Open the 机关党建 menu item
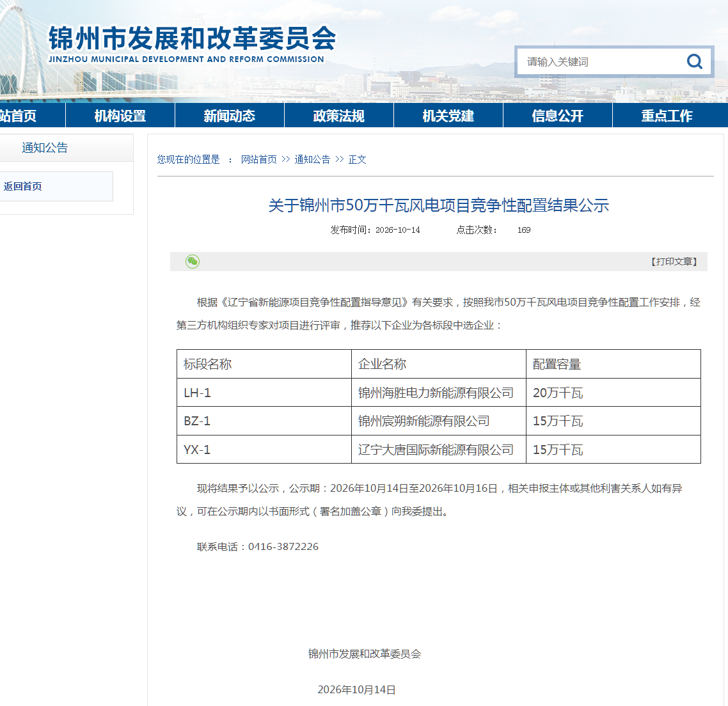The width and height of the screenshot is (728, 706). (x=448, y=115)
